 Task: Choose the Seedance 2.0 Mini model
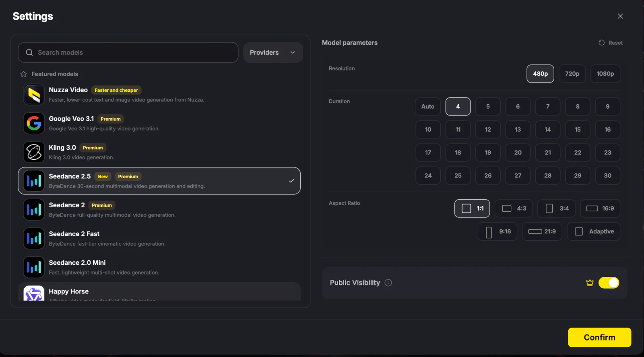tap(159, 267)
